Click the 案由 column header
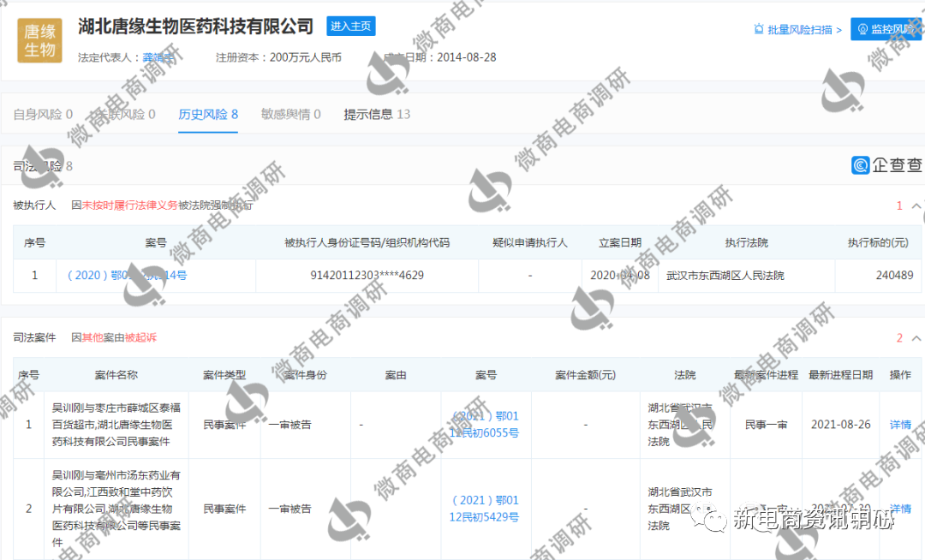Image resolution: width=925 pixels, height=560 pixels. pyautogui.click(x=395, y=374)
